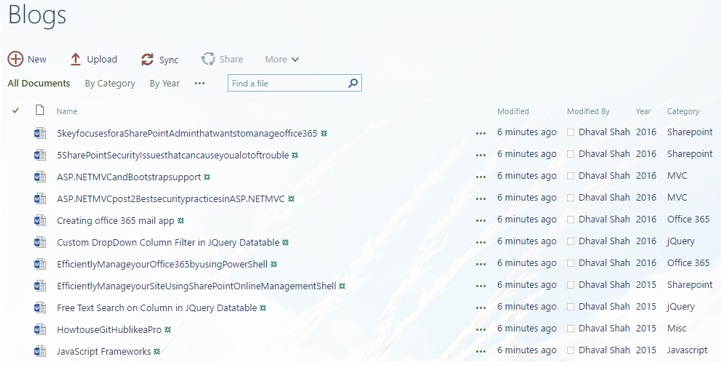Open ellipsis menu for 5keyfocusesforaSharePointAdmin file

pos(481,133)
